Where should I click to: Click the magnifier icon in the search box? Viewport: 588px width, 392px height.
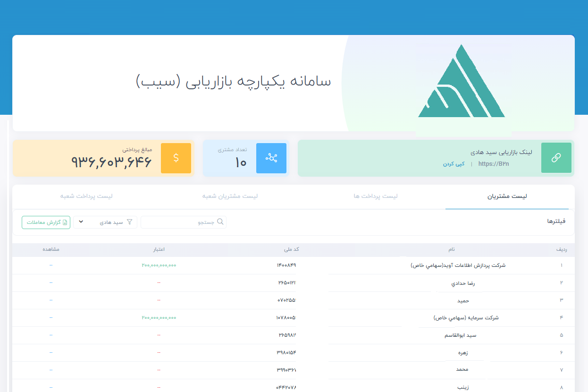[x=220, y=222]
